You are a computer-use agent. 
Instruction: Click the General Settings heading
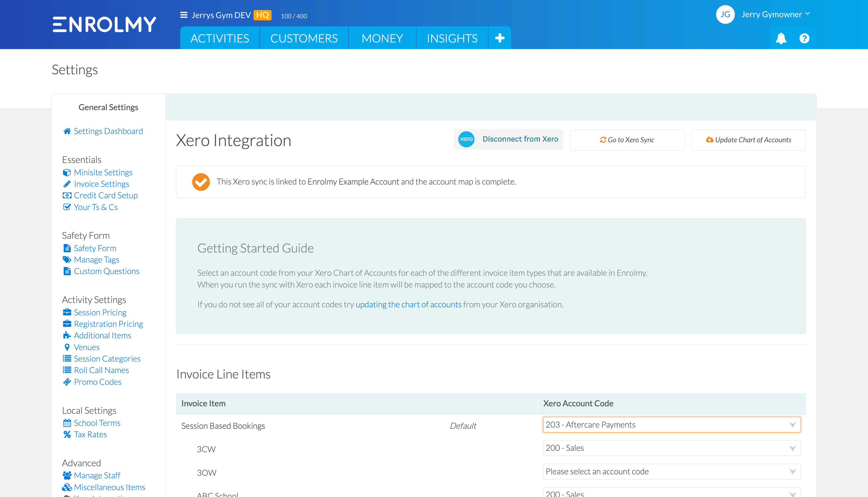(x=108, y=107)
